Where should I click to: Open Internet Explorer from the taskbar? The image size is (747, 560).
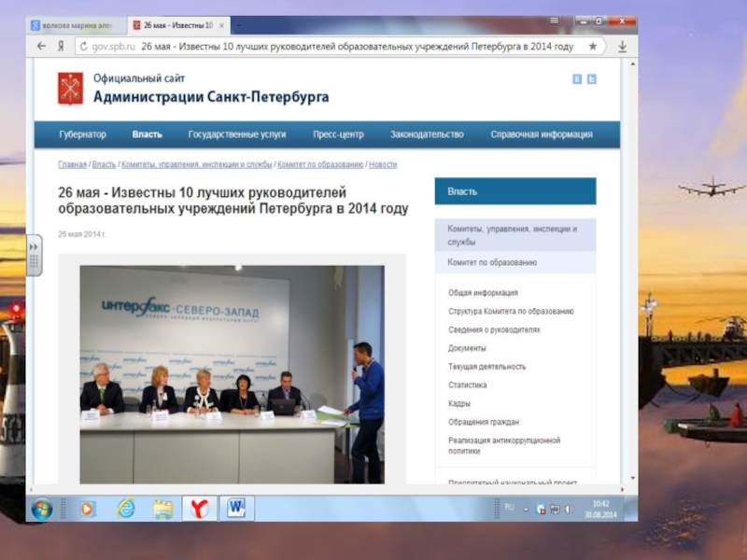(x=125, y=509)
